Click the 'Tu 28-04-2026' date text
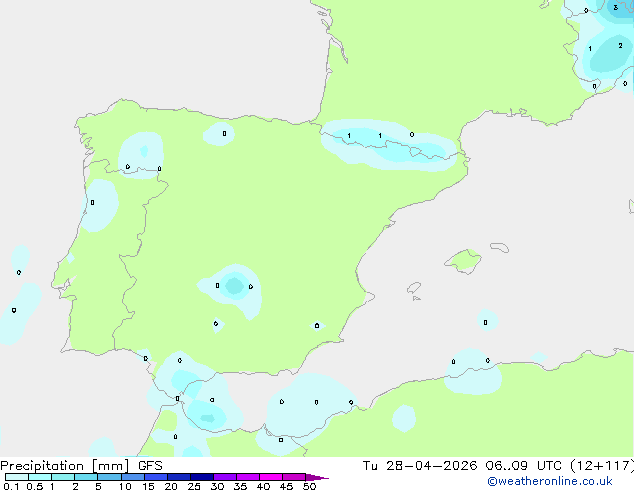 [420, 466]
